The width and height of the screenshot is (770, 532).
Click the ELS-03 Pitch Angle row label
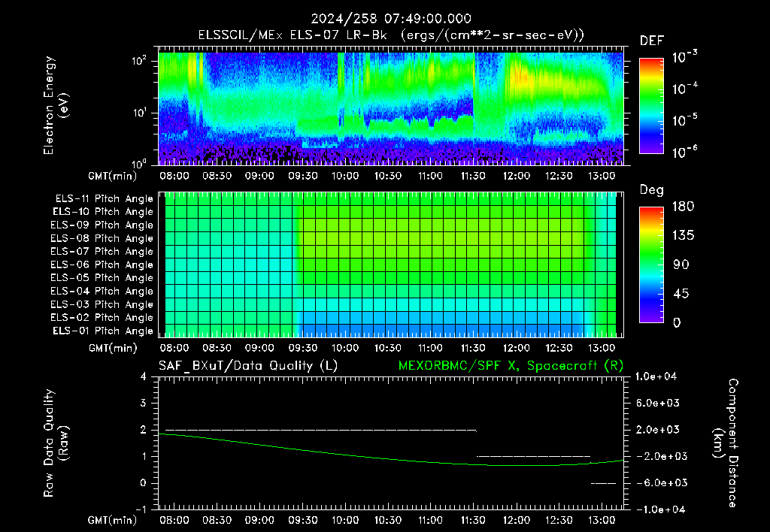point(102,305)
